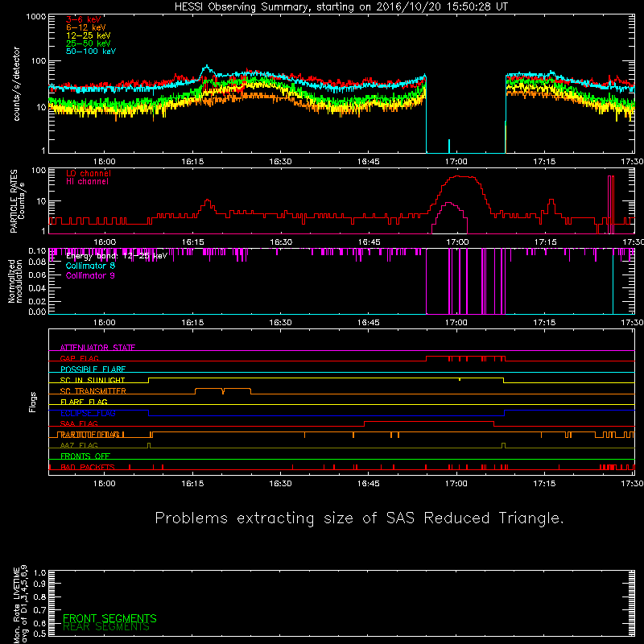Click the SC IN SUNLIGHT flag label
644x644 pixels.
pos(93,380)
